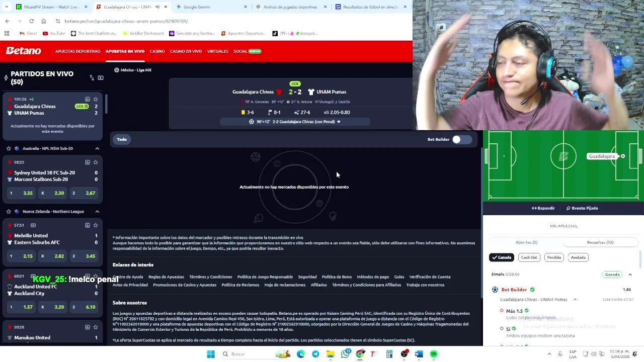Bet on Marconi Stallions at 2.67
The image size is (644, 362).
84,193
